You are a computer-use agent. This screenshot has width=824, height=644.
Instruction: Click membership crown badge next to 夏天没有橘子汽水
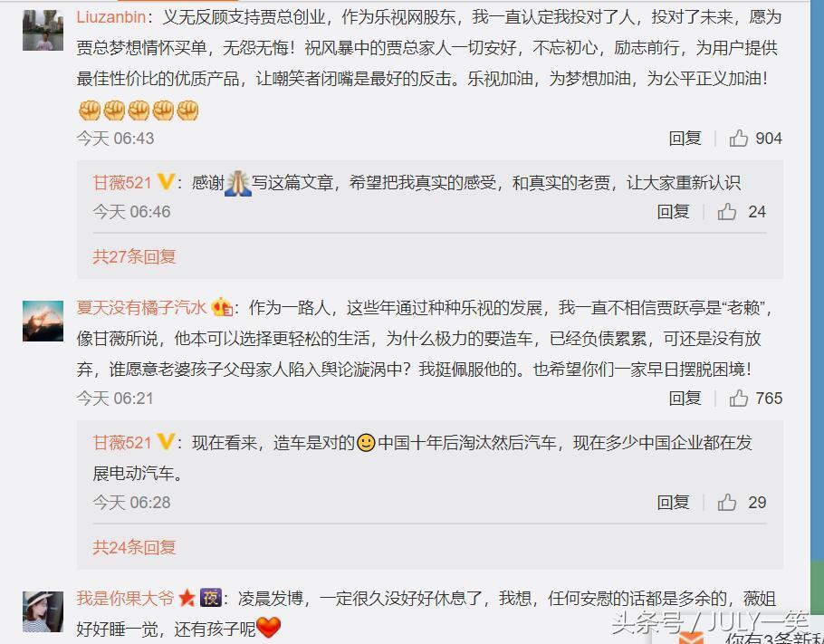(222, 306)
